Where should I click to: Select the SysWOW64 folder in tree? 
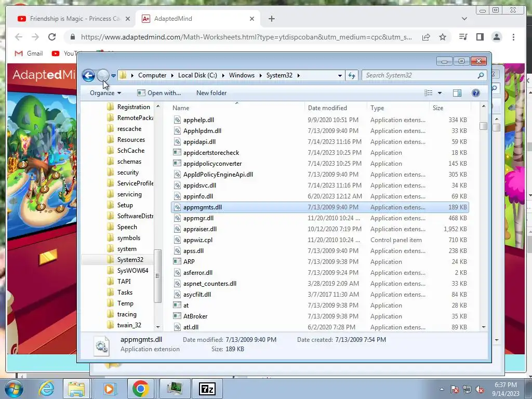click(132, 270)
